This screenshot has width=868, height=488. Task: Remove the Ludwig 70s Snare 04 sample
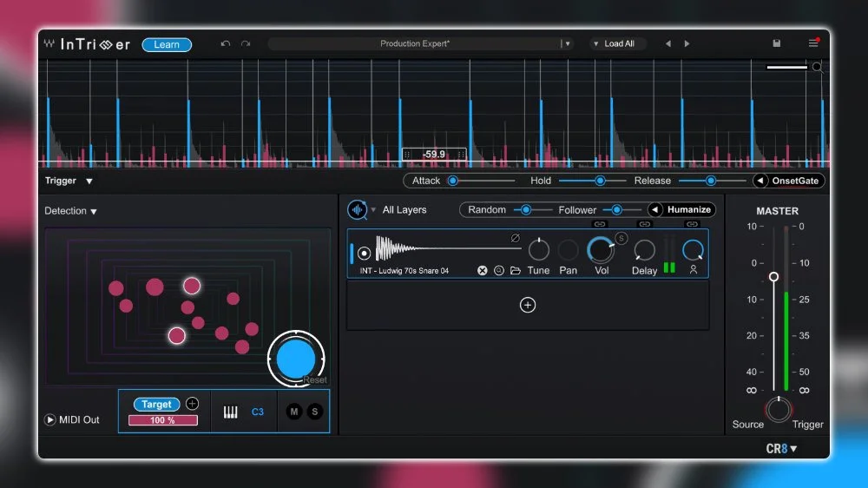coord(482,270)
